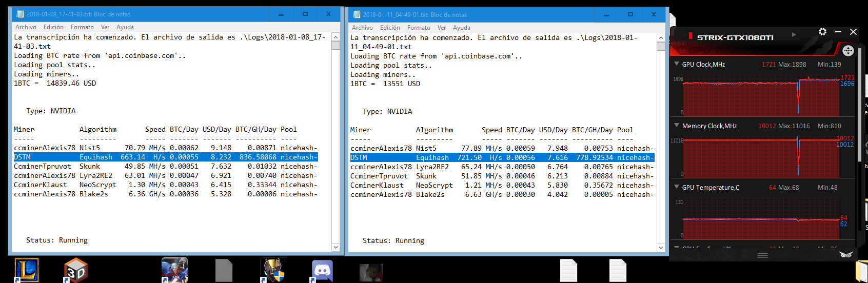Open Formato menu in 2018-01-11 Notepad
Screen dimensions: 868x283
419,28
